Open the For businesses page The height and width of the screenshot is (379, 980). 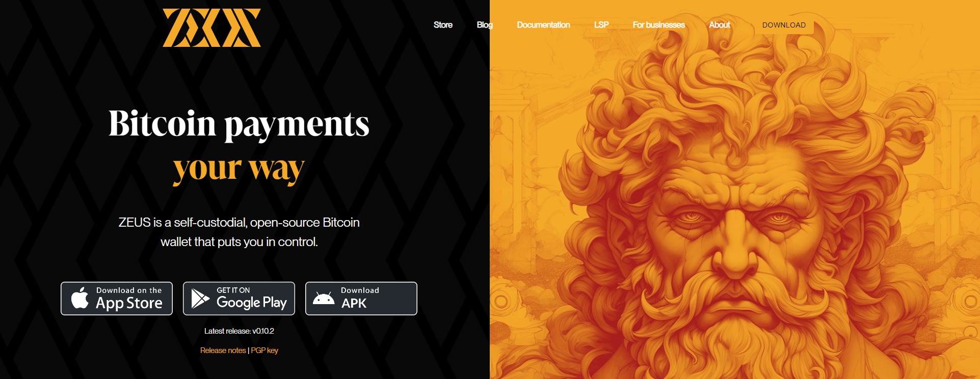click(659, 25)
